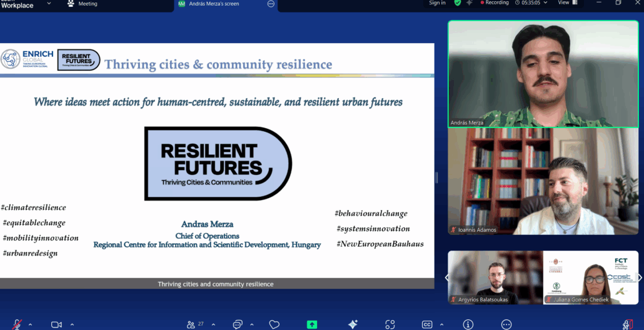Expand the participants options arrow

[x=213, y=324]
